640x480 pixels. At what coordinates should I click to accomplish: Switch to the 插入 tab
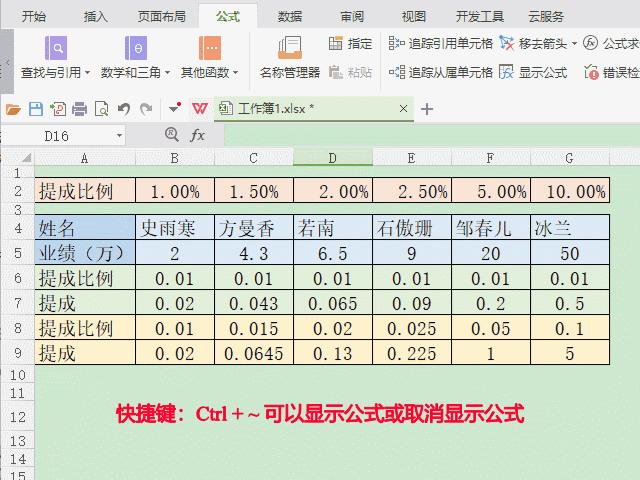96,16
